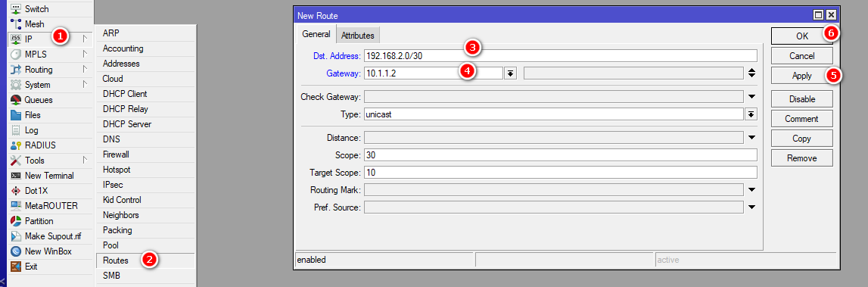The image size is (868, 287).
Task: Click the New WinBox icon
Action: click(16, 251)
